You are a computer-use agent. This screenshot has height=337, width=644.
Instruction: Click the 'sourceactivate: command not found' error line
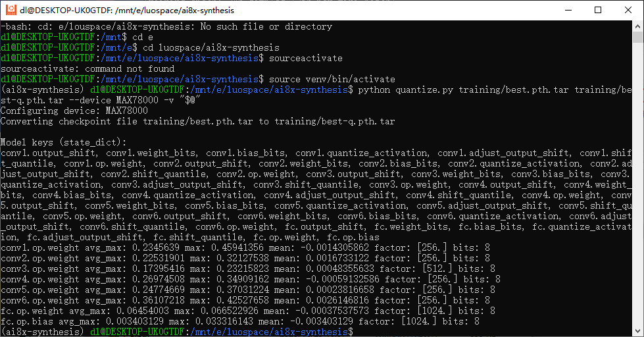[x=87, y=68]
